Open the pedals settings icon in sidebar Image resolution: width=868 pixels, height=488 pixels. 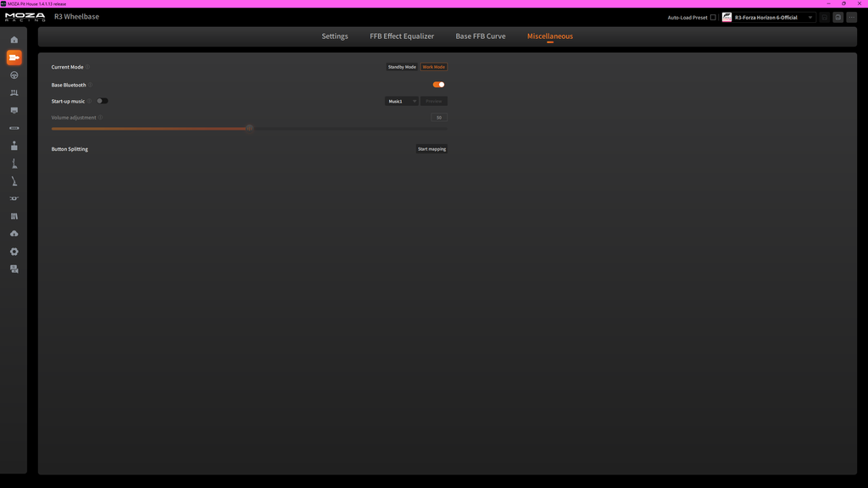[x=14, y=93]
